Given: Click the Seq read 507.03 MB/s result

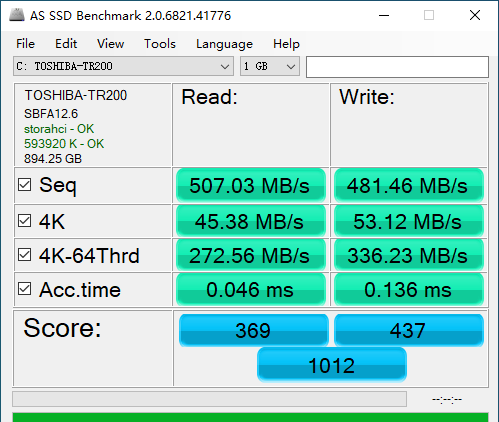Looking at the screenshot, I should point(251,186).
